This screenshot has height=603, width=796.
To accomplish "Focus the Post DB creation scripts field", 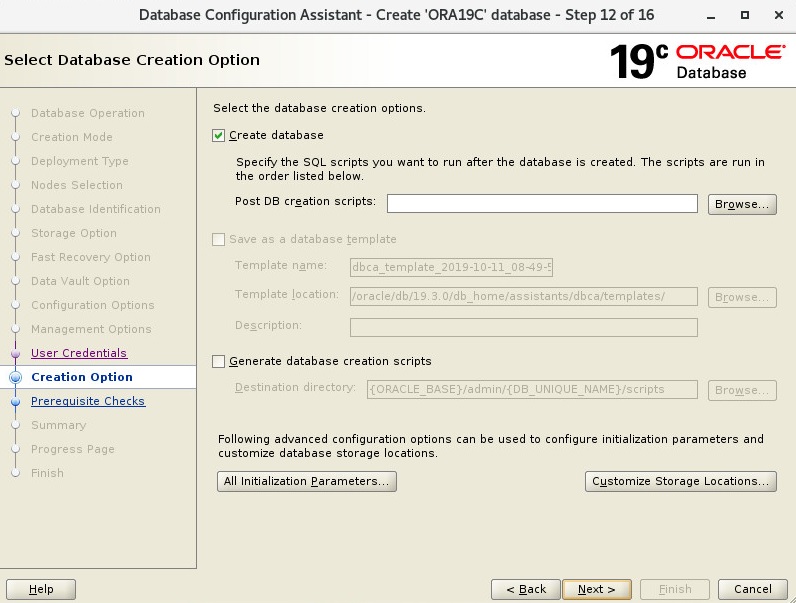I will (x=542, y=204).
